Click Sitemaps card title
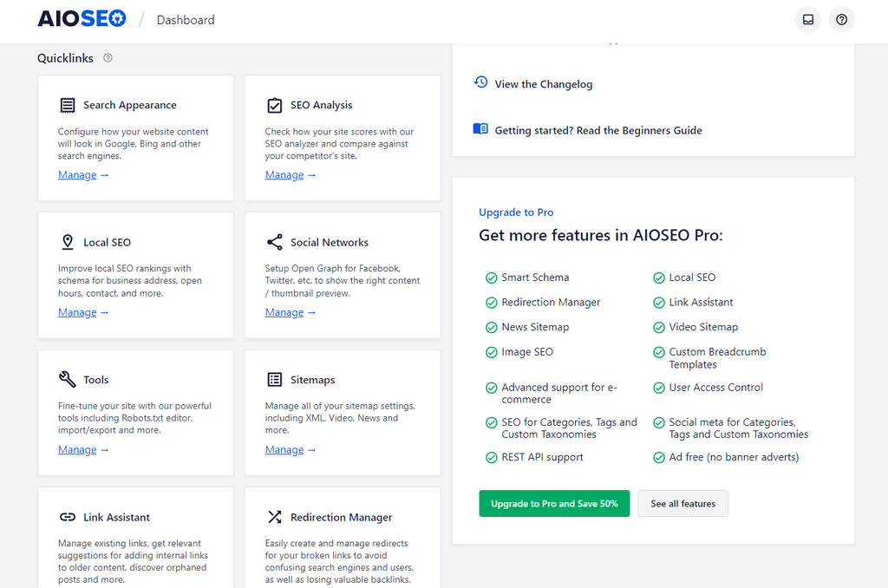Image resolution: width=888 pixels, height=588 pixels. (312, 380)
